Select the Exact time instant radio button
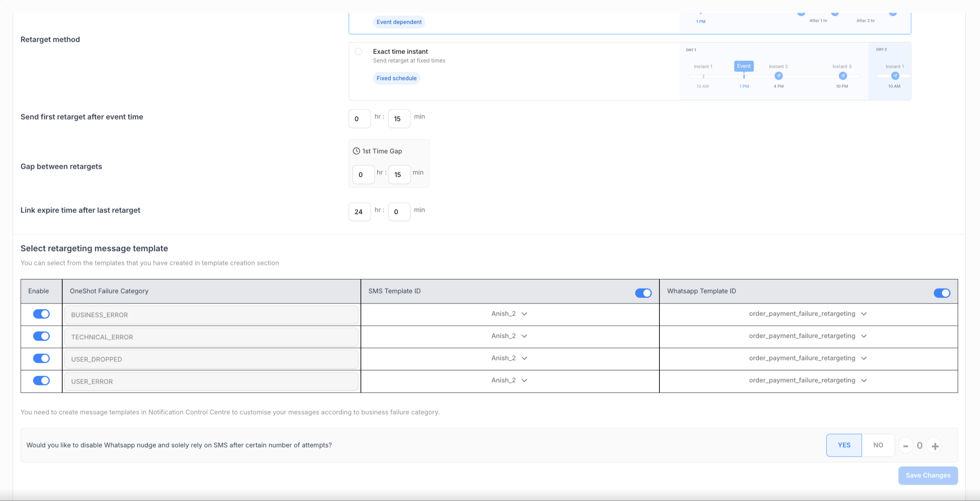 (x=358, y=51)
